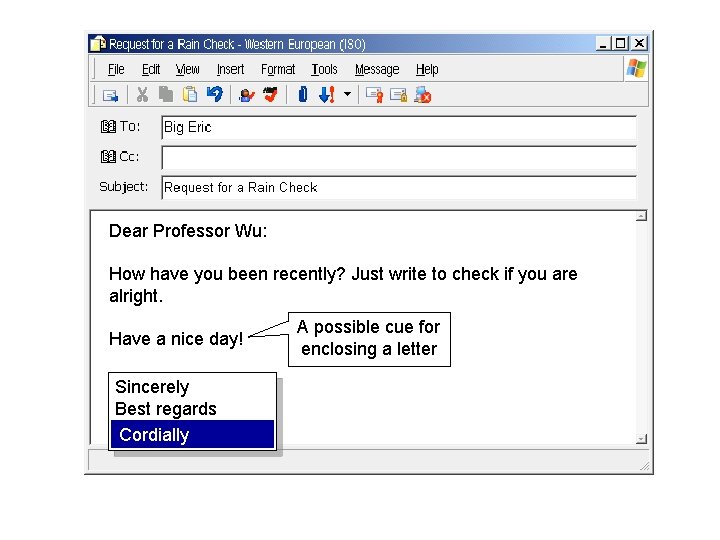The width and height of the screenshot is (720, 540).
Task: Click the Subject field
Action: tap(399, 188)
